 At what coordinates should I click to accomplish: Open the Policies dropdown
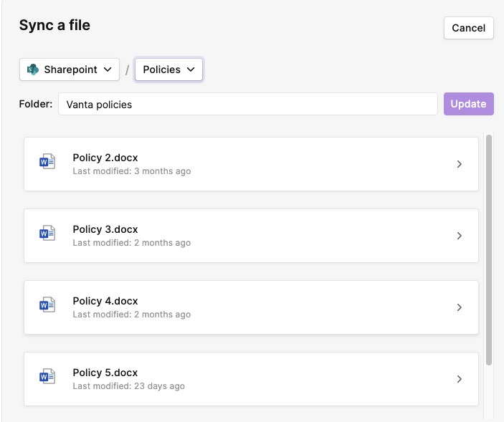pyautogui.click(x=168, y=69)
